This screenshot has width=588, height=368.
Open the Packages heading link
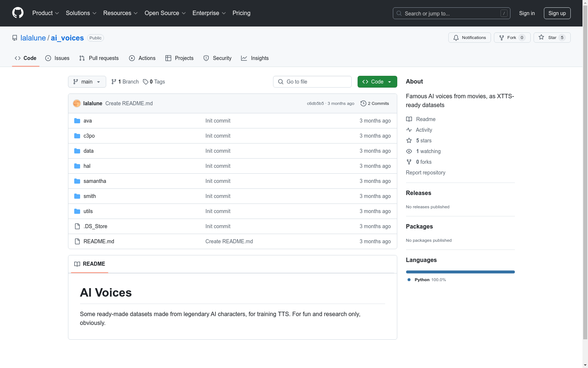[x=419, y=226]
